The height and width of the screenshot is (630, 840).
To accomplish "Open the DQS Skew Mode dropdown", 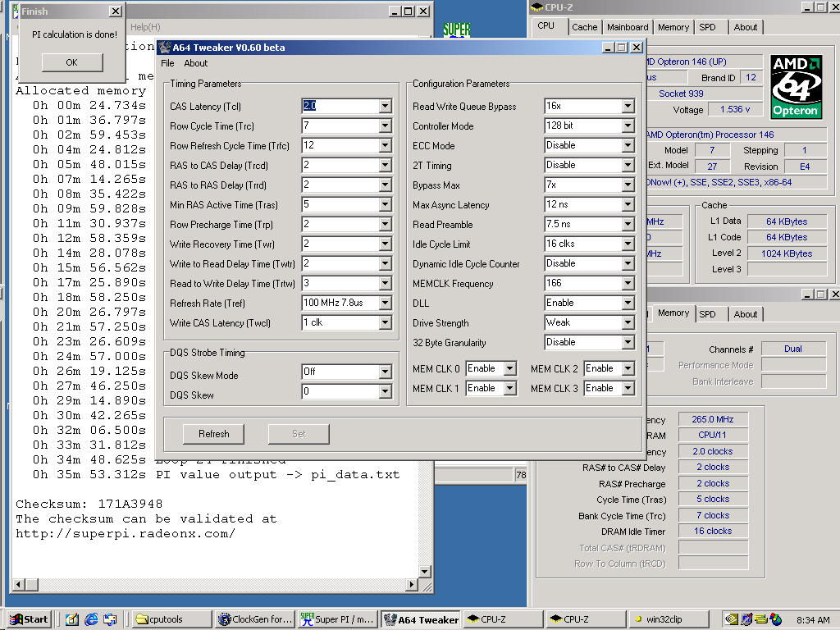I will point(386,372).
